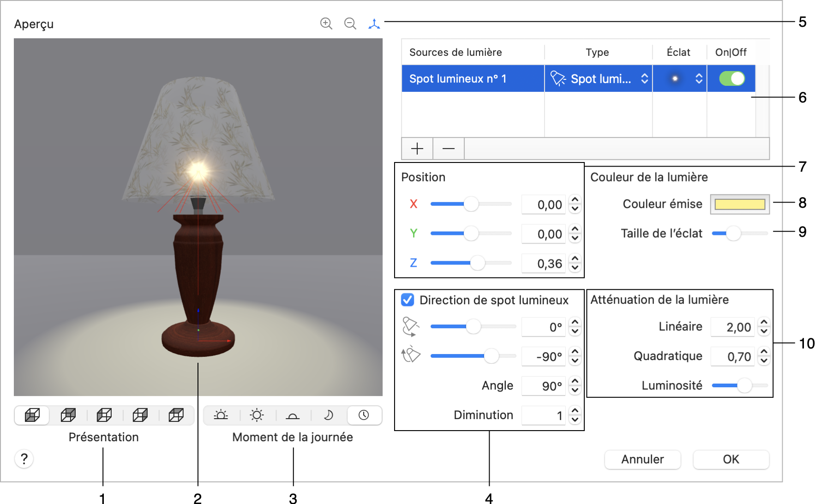The height and width of the screenshot is (504, 815).
Task: Increase the Angle 90° value
Action: click(x=575, y=381)
